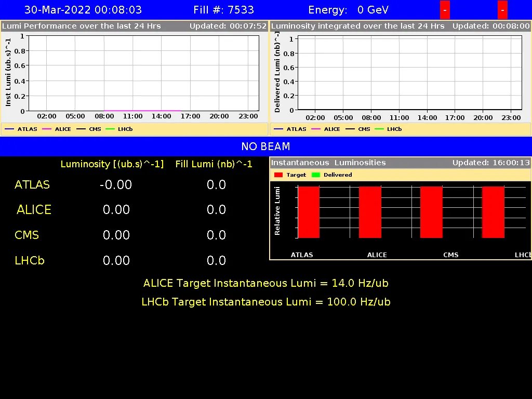Click the ALICE red target bar
The width and height of the screenshot is (532, 399).
pos(370,212)
